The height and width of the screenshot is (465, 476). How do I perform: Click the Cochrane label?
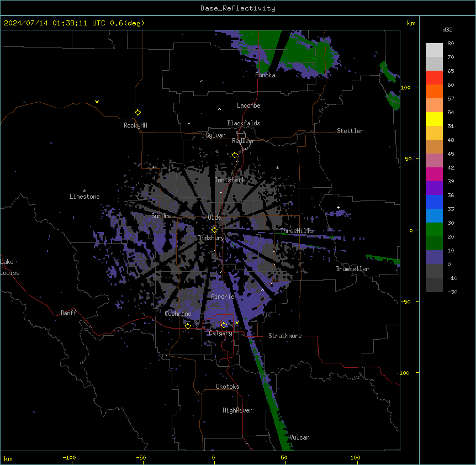(x=178, y=314)
